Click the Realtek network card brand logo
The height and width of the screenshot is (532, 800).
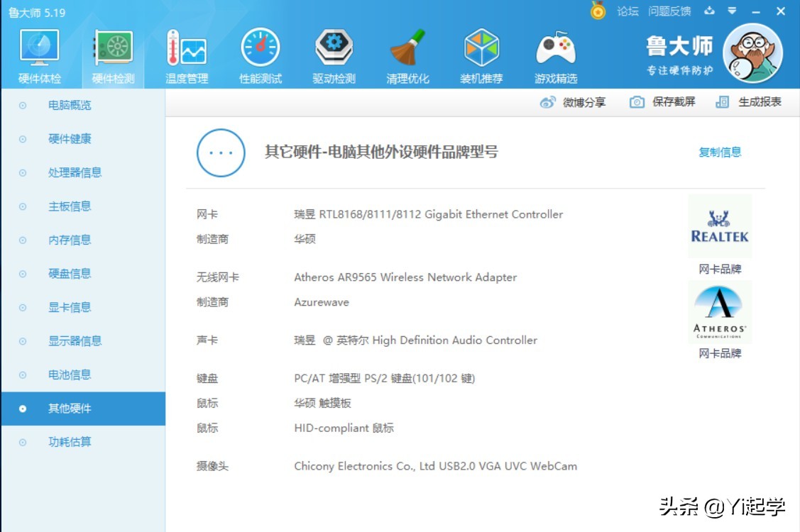pos(719,226)
